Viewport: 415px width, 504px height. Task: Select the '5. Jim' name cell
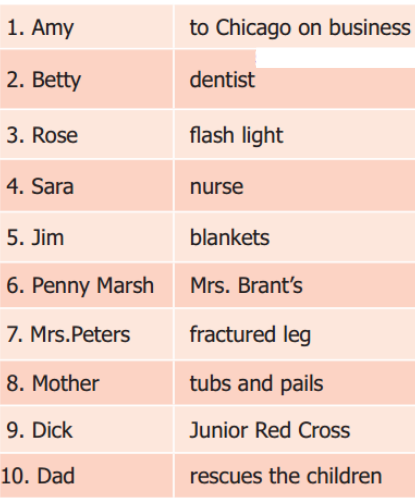coord(86,237)
